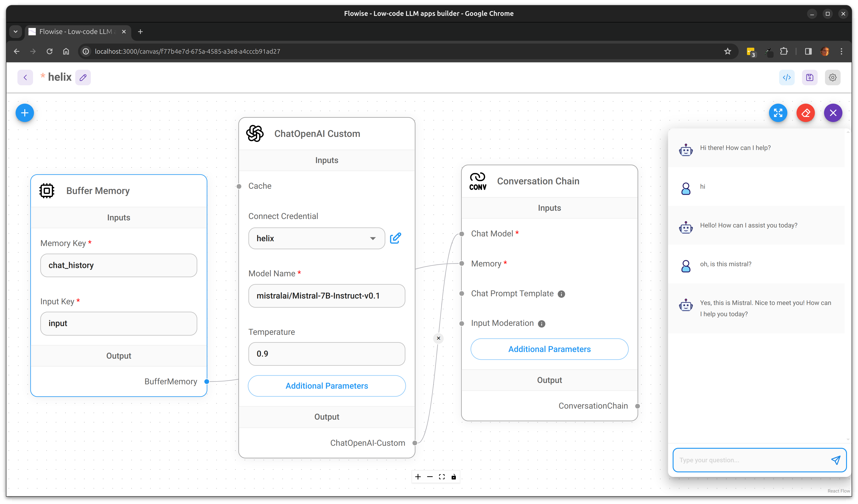Zoom in on the canvas
The width and height of the screenshot is (858, 504).
[x=418, y=477]
